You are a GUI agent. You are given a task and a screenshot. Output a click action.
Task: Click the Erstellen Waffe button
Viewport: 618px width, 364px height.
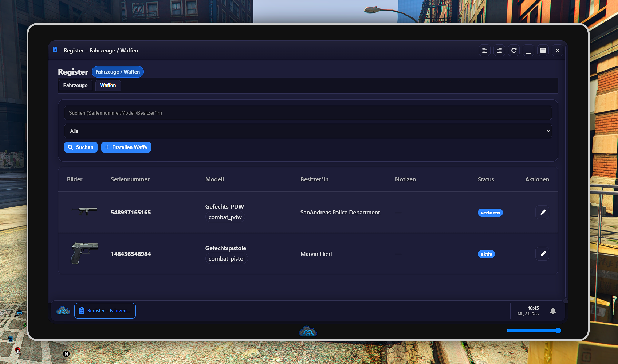click(x=126, y=147)
